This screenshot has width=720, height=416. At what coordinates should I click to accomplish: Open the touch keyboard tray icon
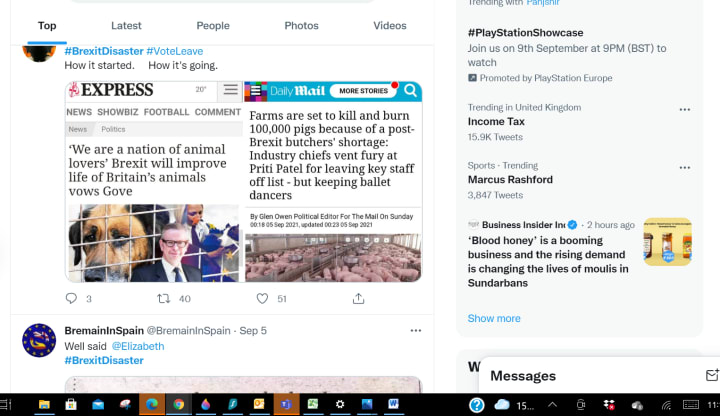[x=691, y=405]
